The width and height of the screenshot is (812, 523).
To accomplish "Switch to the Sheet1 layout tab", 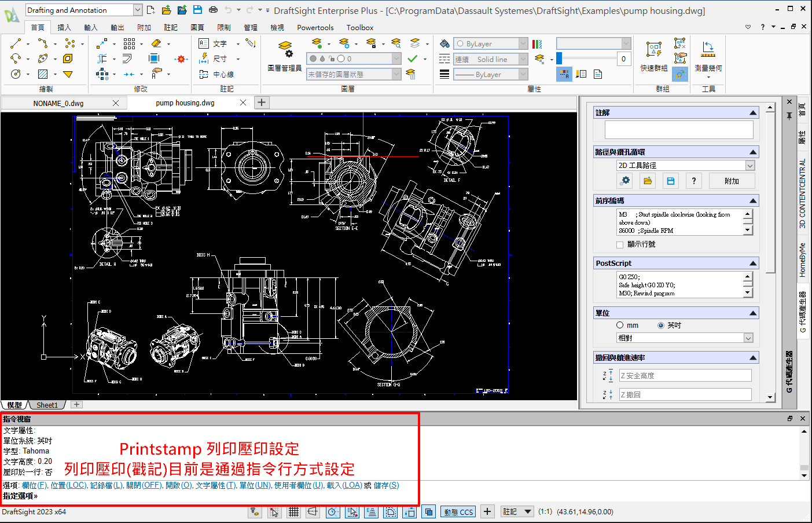I will [47, 405].
